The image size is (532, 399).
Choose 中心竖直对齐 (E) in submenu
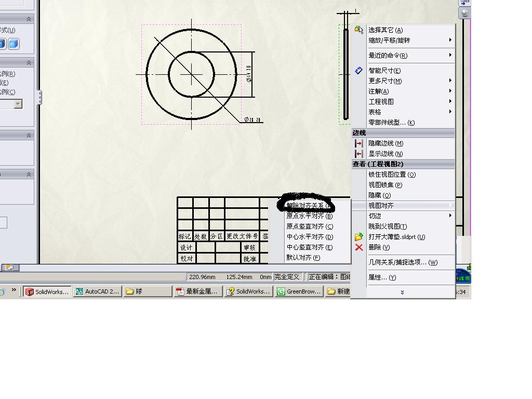click(310, 247)
